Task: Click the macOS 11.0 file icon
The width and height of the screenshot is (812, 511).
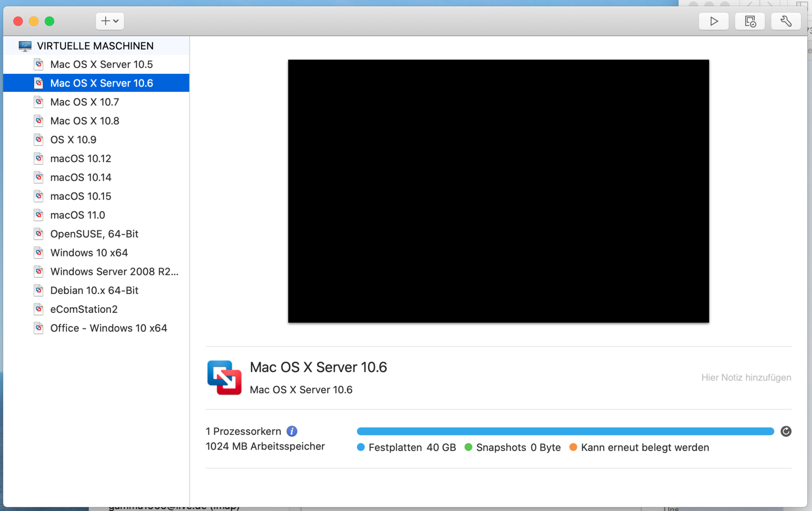Action: pyautogui.click(x=39, y=215)
